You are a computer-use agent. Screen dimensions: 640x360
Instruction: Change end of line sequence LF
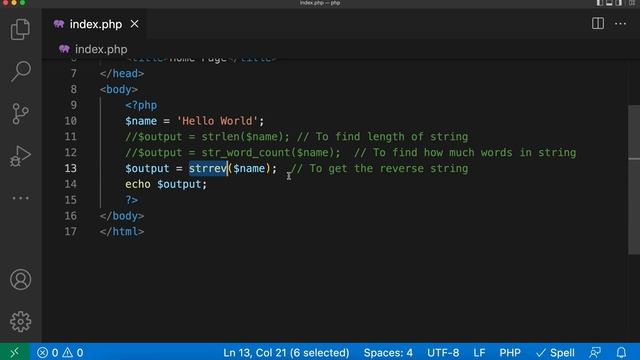pos(479,353)
